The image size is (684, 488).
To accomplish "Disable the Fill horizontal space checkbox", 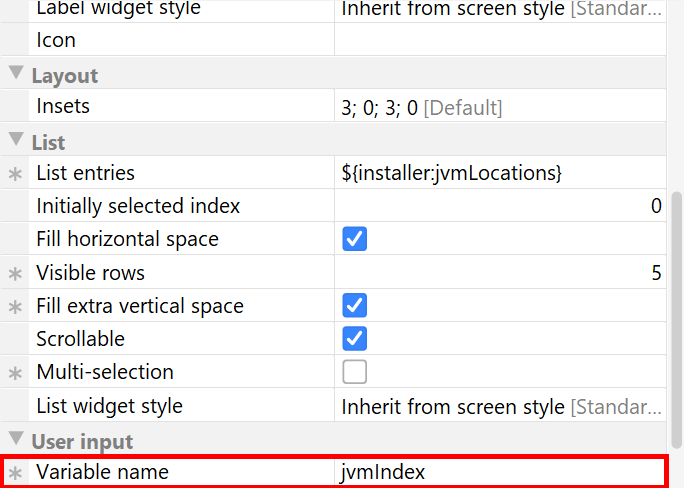I will (354, 239).
